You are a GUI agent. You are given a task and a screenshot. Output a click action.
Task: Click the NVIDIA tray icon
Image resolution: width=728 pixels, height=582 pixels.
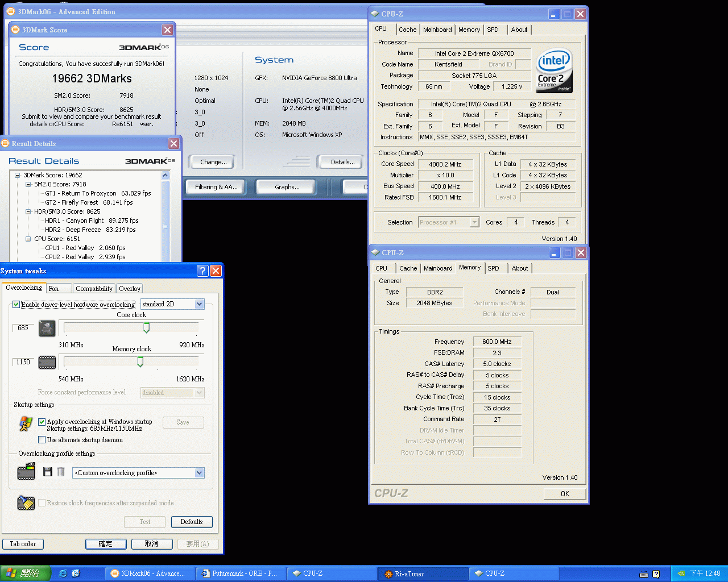click(681, 574)
